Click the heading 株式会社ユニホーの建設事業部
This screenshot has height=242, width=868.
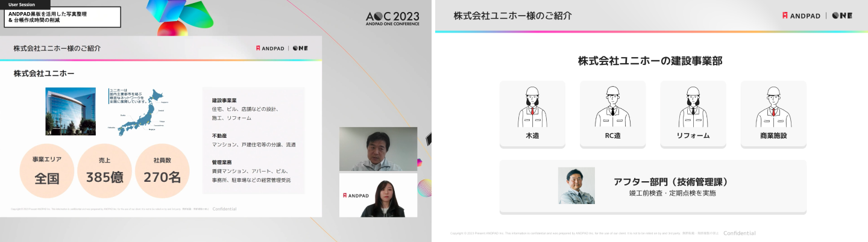pos(650,61)
